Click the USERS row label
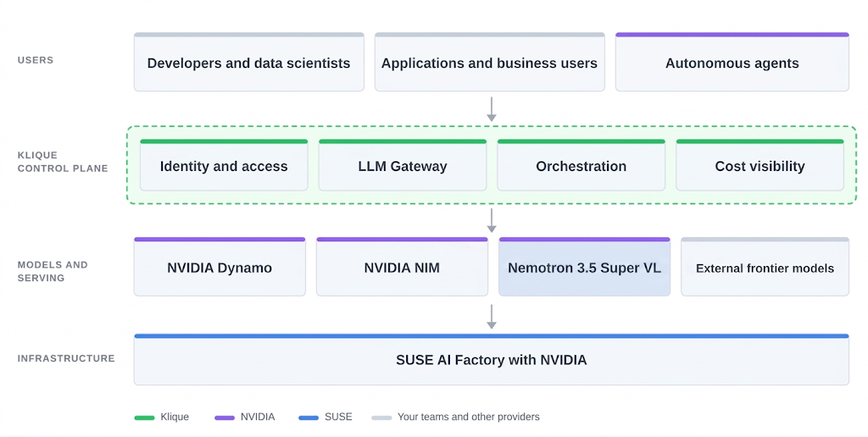 point(36,60)
